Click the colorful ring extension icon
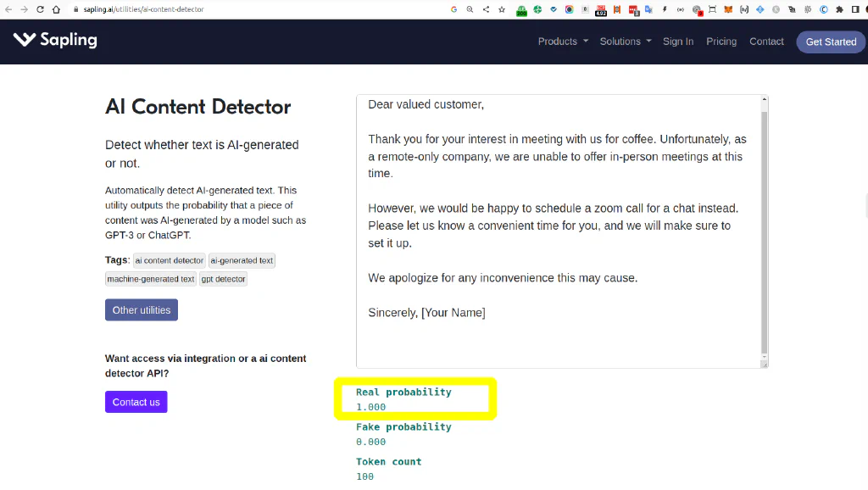 (569, 9)
